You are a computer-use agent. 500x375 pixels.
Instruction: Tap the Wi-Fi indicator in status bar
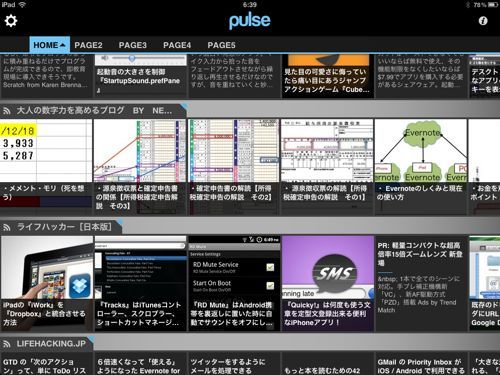[x=22, y=5]
